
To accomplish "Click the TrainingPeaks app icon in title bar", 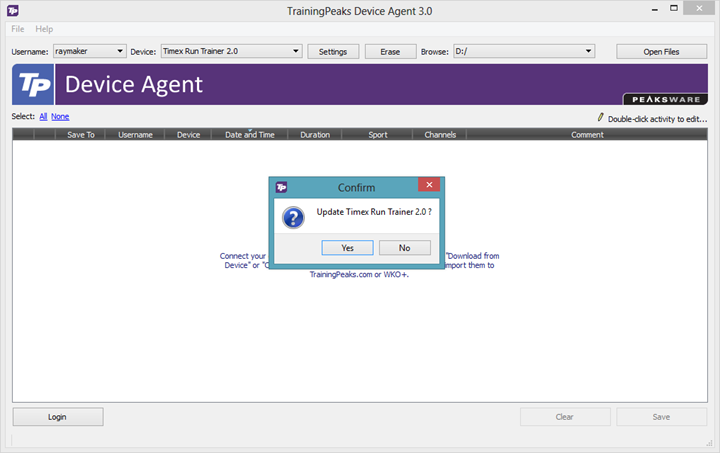I will (13, 10).
